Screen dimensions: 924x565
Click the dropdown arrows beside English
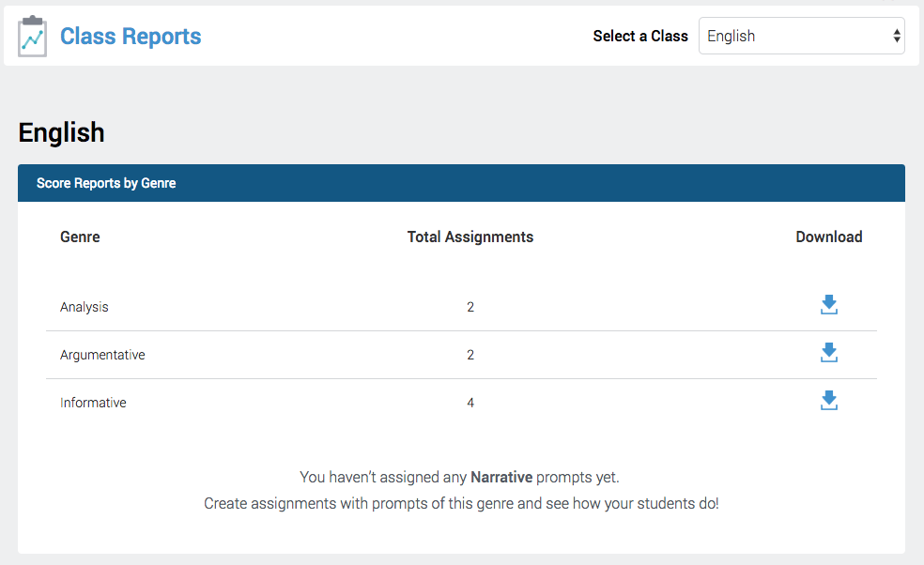(x=897, y=36)
